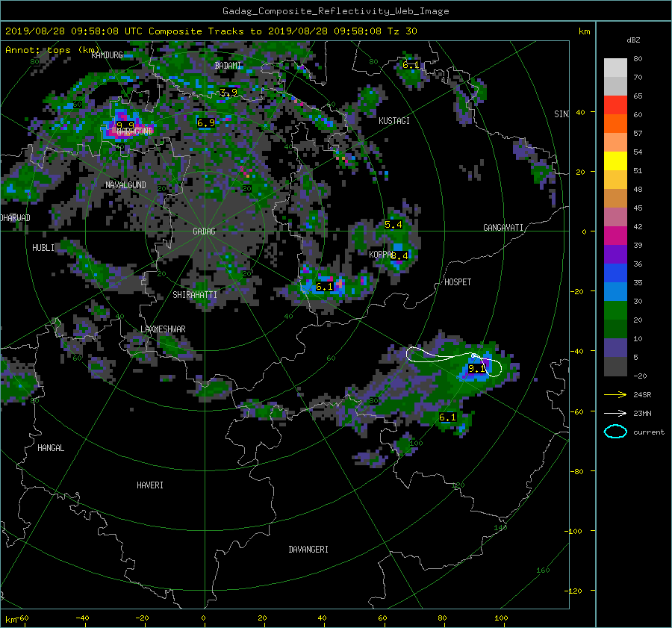Click the 9.9 tops label at NARAGUND
This screenshot has height=628, width=672.
point(125,125)
